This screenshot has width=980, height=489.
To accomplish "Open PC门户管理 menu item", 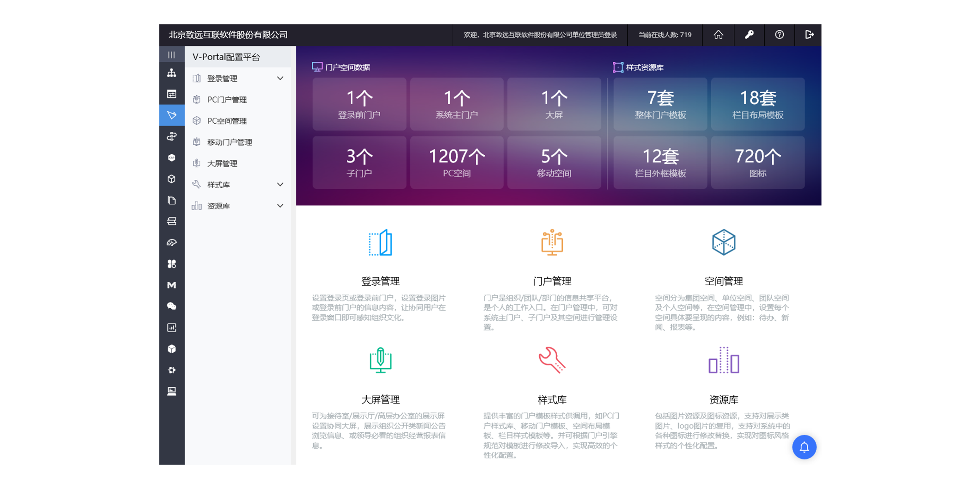I will tap(227, 100).
